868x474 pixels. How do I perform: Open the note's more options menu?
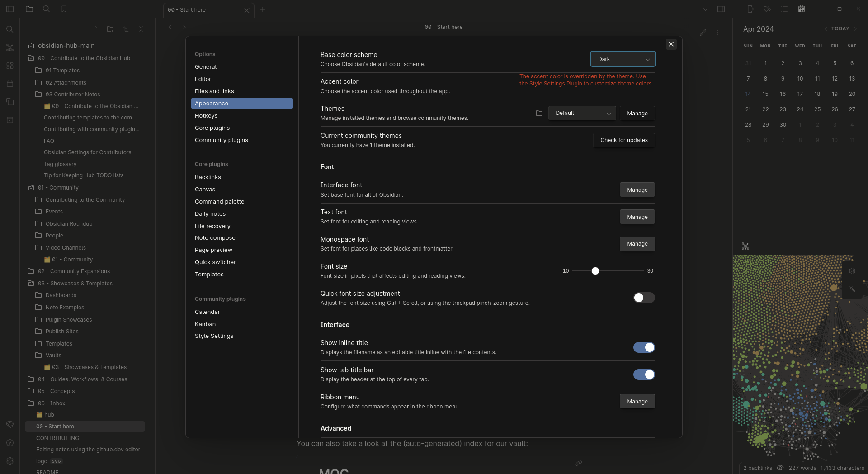tap(718, 33)
